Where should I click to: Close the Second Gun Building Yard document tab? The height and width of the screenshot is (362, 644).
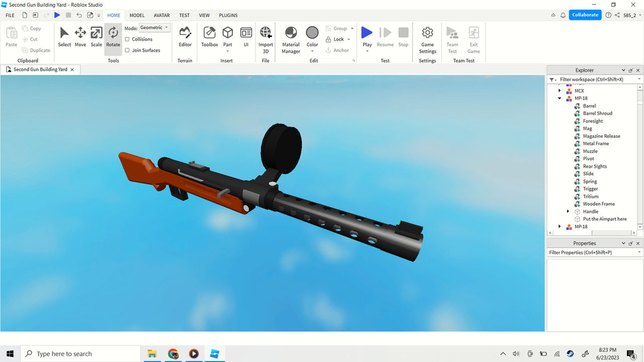(72, 69)
